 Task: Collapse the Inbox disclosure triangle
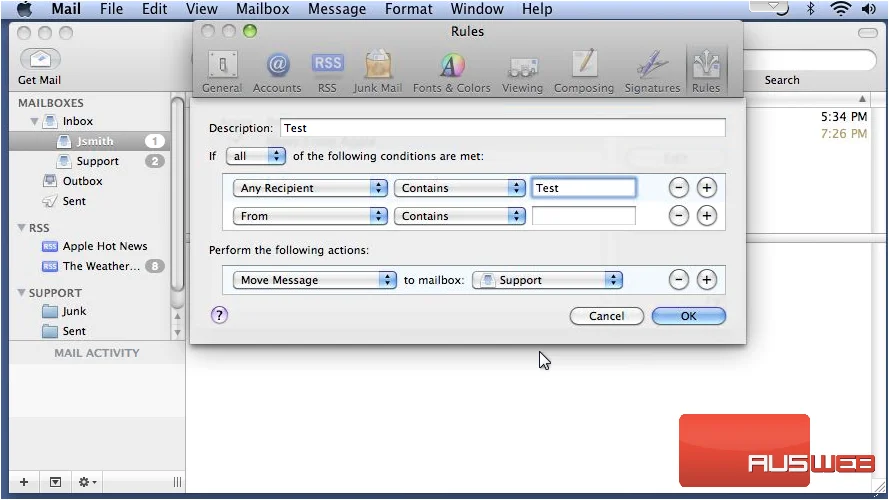pos(34,121)
